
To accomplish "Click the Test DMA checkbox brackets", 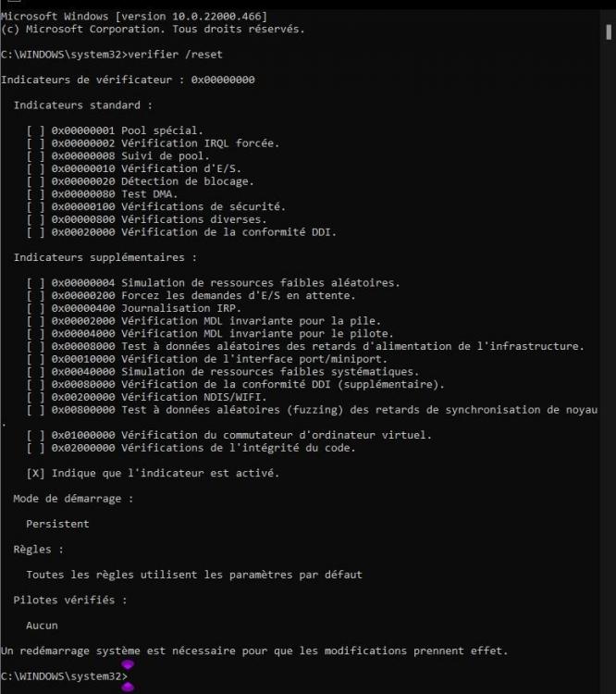I will click(35, 194).
